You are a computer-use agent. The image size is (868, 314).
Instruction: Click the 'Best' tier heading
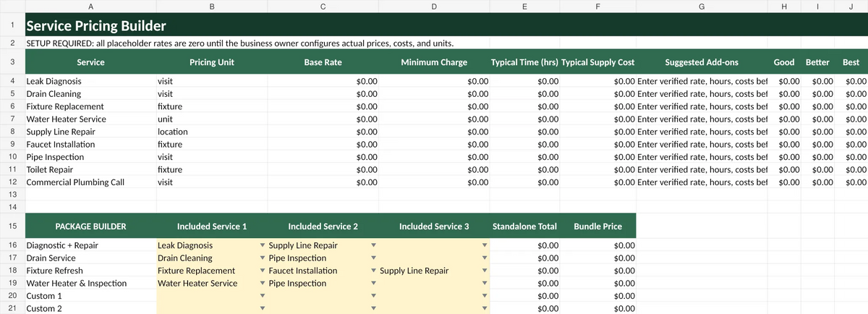click(851, 62)
